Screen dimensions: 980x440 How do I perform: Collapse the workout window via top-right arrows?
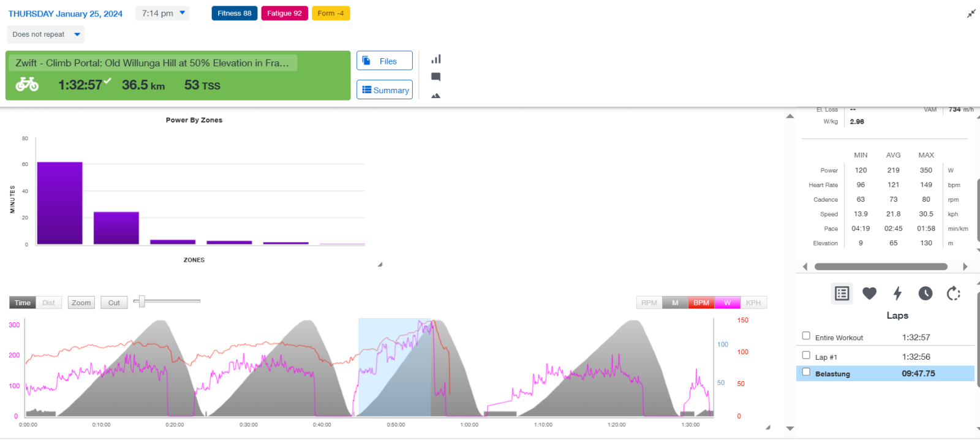pyautogui.click(x=971, y=13)
